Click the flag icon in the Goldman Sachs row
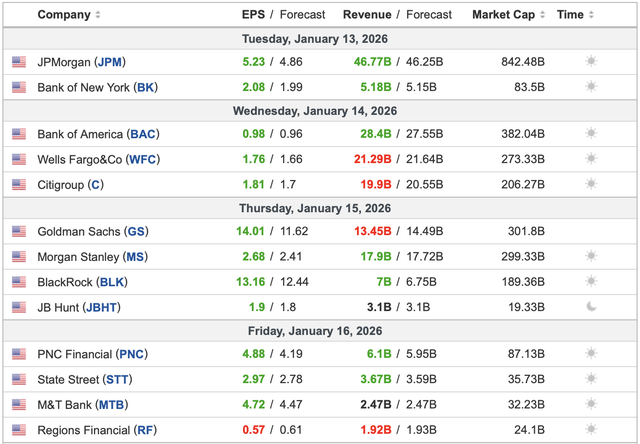The width and height of the screenshot is (640, 444). pyautogui.click(x=19, y=232)
